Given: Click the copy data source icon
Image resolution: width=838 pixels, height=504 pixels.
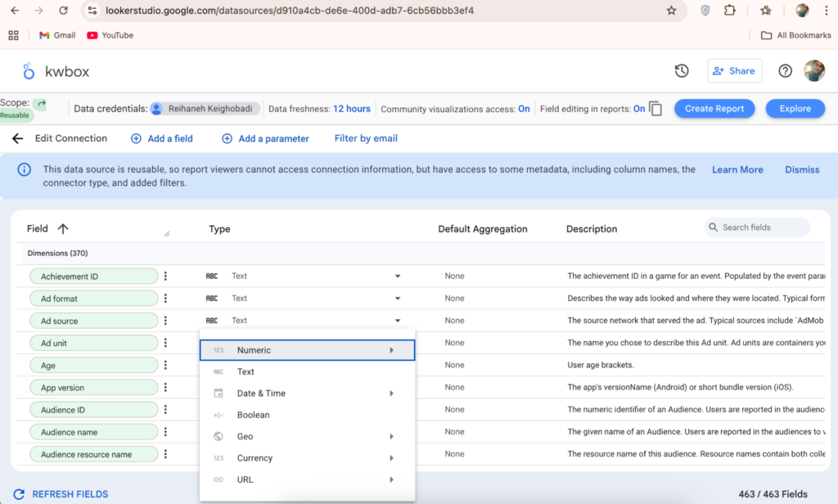Looking at the screenshot, I should [656, 109].
